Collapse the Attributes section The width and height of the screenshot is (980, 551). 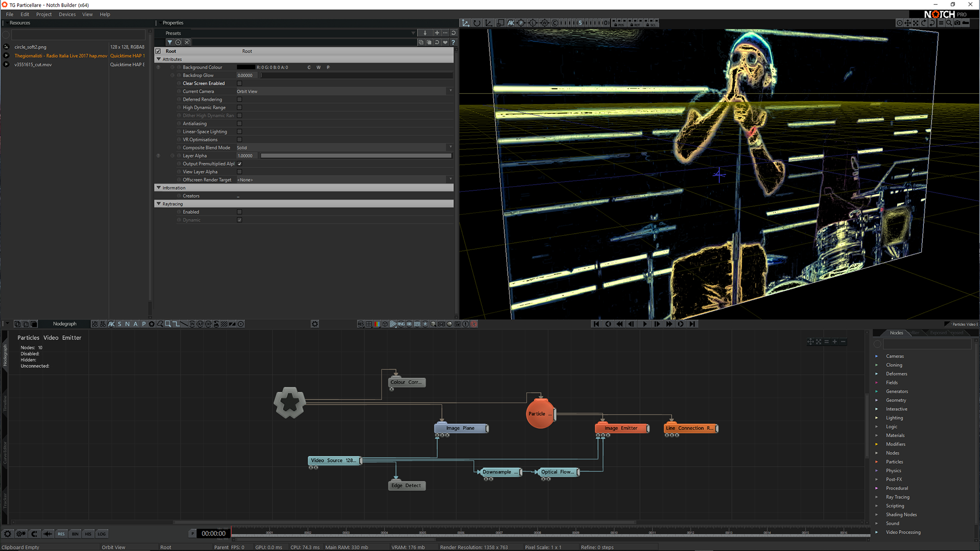click(159, 59)
